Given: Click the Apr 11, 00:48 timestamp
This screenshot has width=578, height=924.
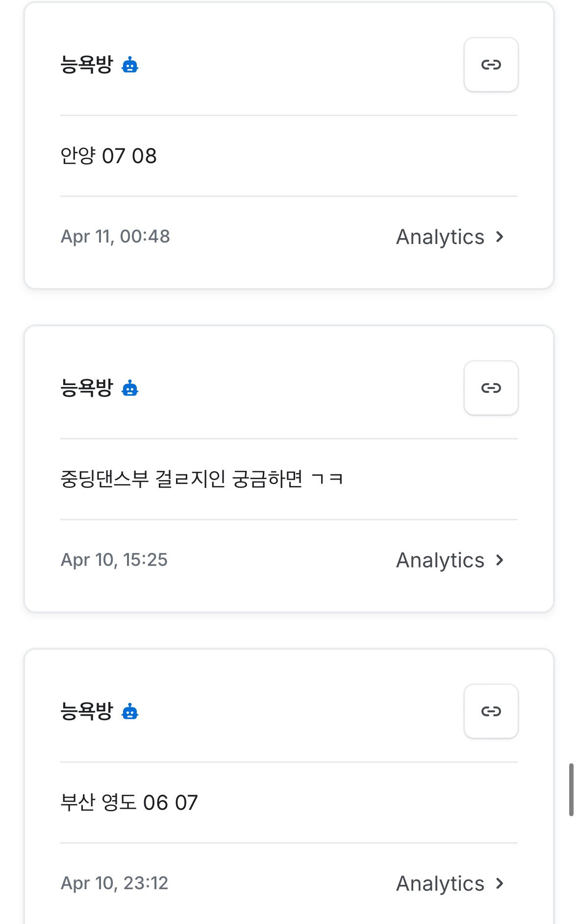Looking at the screenshot, I should click(115, 237).
